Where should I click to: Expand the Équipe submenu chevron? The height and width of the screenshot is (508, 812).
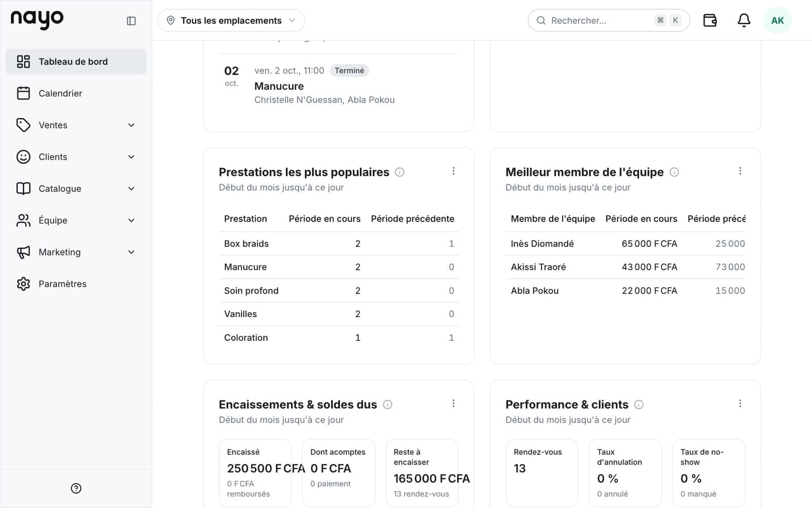click(131, 220)
